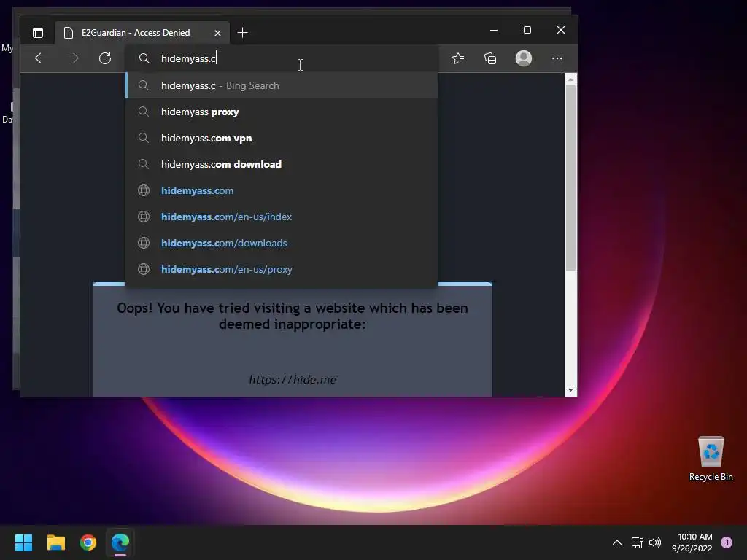This screenshot has width=747, height=560.
Task: Open hidemyass.com site suggestion
Action: (282, 190)
